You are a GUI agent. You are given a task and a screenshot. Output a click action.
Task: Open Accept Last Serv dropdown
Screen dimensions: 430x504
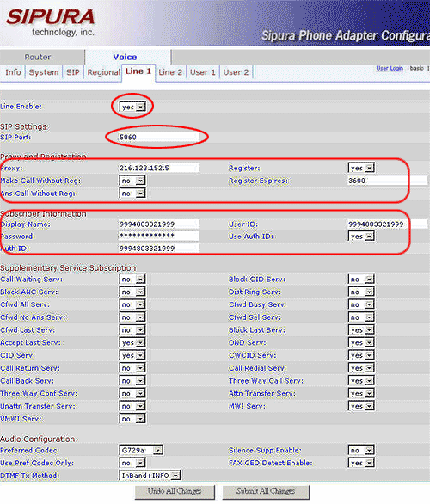click(132, 342)
